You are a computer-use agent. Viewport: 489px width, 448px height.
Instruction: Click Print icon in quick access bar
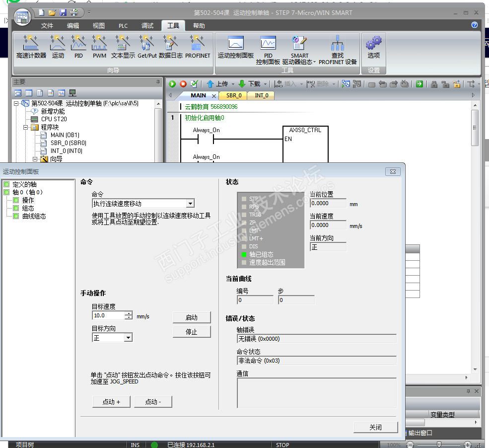click(x=74, y=12)
